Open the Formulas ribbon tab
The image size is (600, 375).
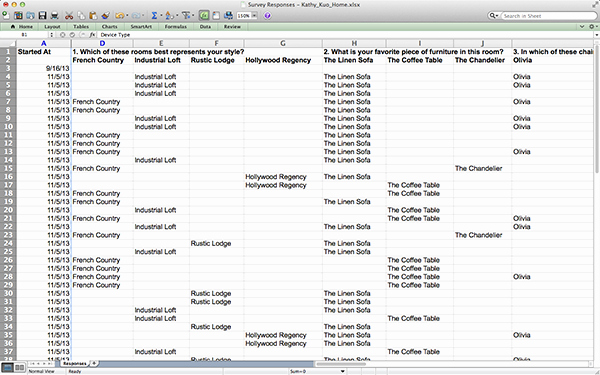click(176, 27)
